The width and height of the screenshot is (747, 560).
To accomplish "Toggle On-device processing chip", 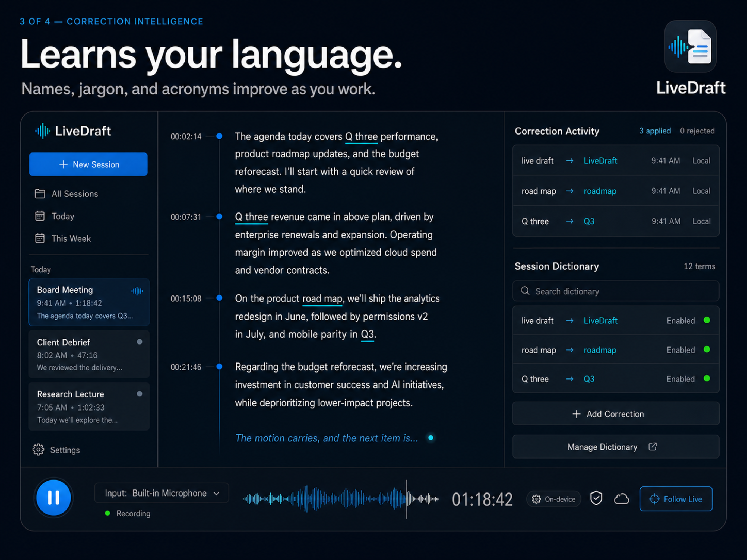I will [553, 499].
